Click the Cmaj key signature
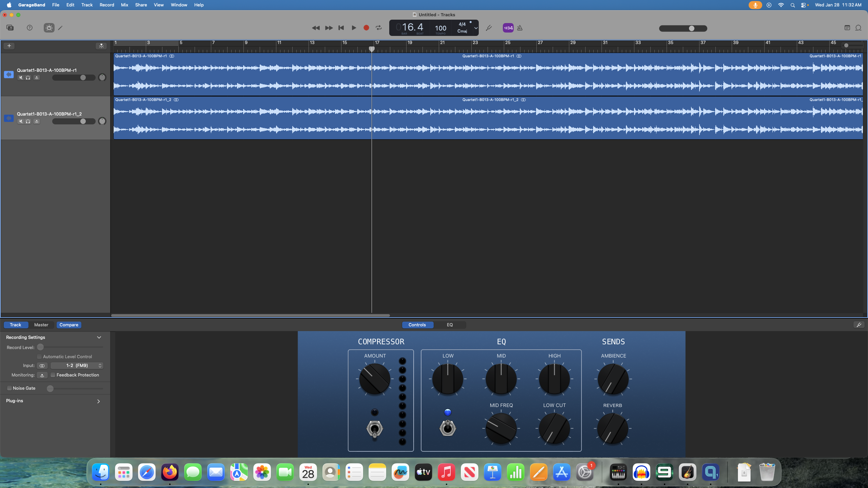 coord(462,31)
